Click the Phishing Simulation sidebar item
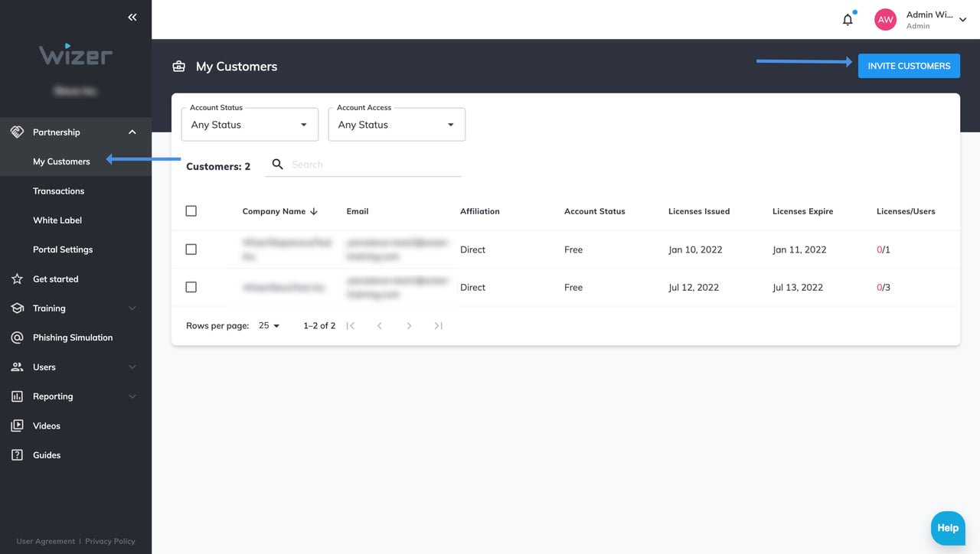This screenshot has height=554, width=980. [73, 337]
